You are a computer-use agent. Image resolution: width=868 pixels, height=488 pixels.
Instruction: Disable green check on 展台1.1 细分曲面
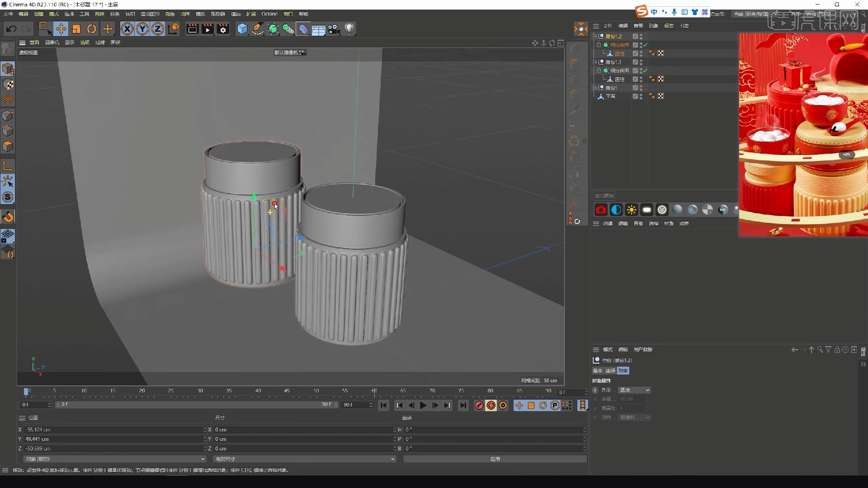pos(646,70)
